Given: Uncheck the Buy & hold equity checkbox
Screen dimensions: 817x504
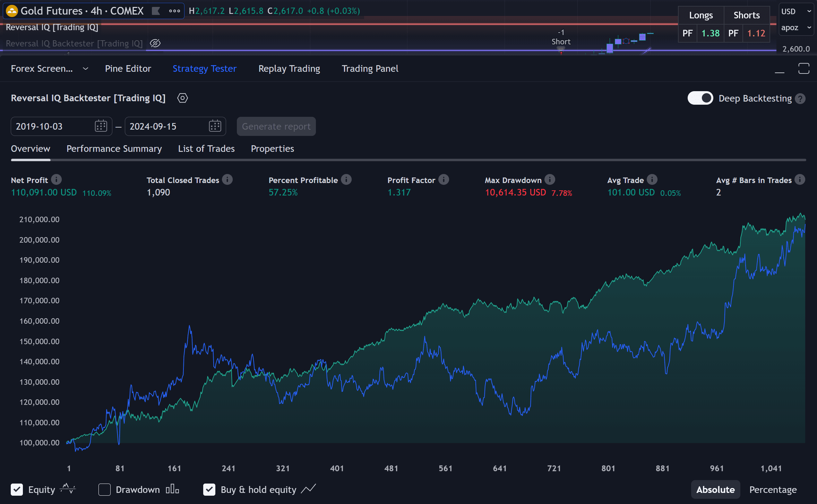Looking at the screenshot, I should pos(209,489).
